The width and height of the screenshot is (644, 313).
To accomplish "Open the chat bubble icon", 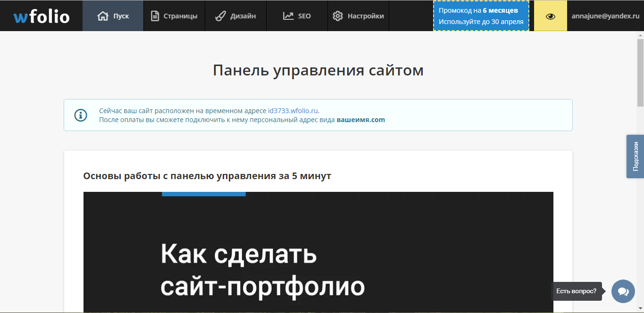I will (622, 291).
